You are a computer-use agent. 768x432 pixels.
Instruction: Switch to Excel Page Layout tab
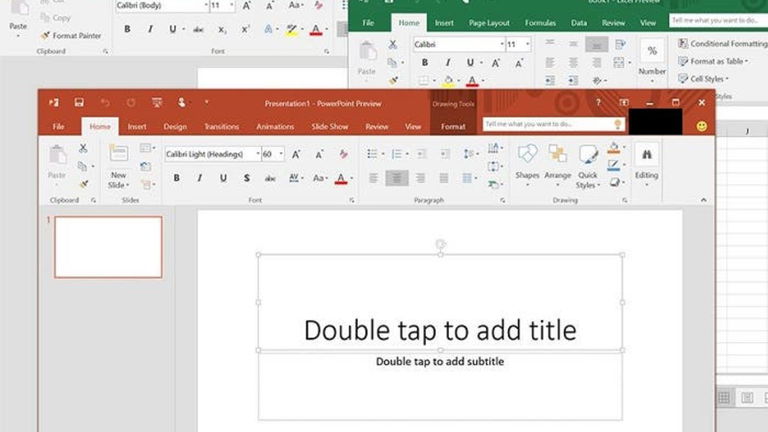pyautogui.click(x=489, y=23)
